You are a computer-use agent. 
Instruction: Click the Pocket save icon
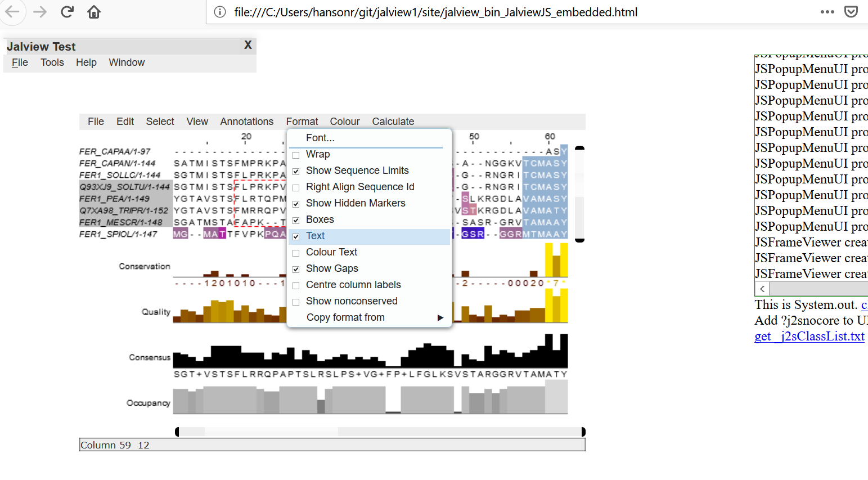(x=851, y=12)
